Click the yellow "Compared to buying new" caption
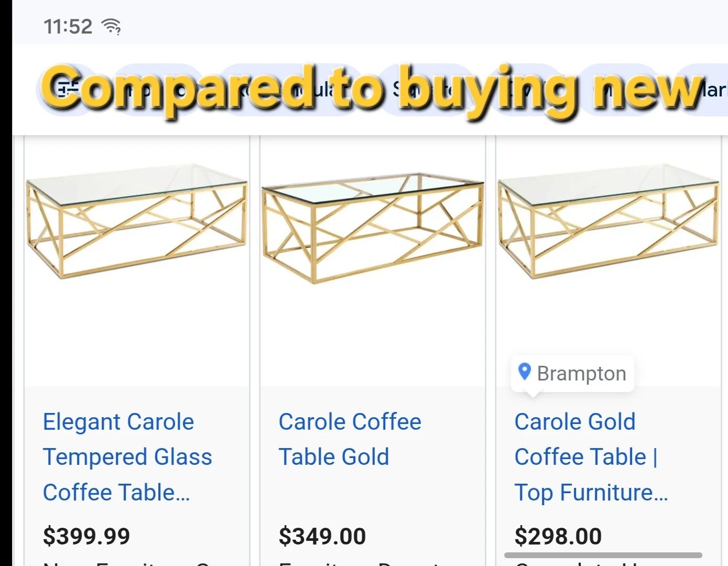Screen dimensions: 728x566 click(372, 89)
